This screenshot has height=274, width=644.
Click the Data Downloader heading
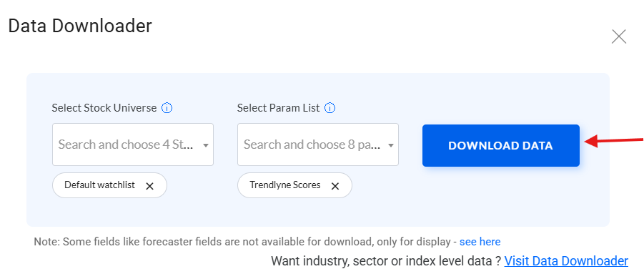point(80,26)
